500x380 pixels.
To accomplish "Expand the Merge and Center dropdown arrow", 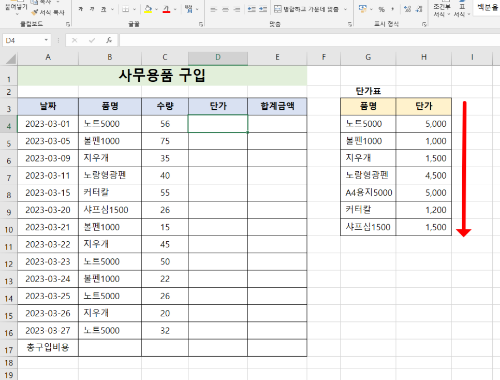I will click(x=345, y=9).
